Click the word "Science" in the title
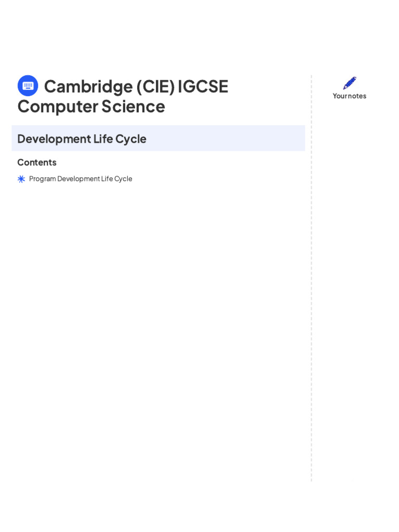Screen dimensions: 399x532 (133, 106)
